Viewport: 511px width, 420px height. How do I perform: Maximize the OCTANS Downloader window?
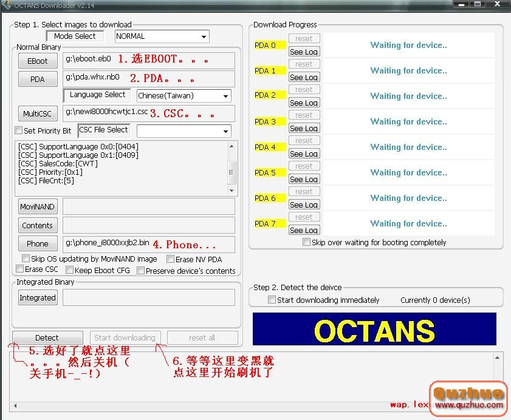(478, 4)
